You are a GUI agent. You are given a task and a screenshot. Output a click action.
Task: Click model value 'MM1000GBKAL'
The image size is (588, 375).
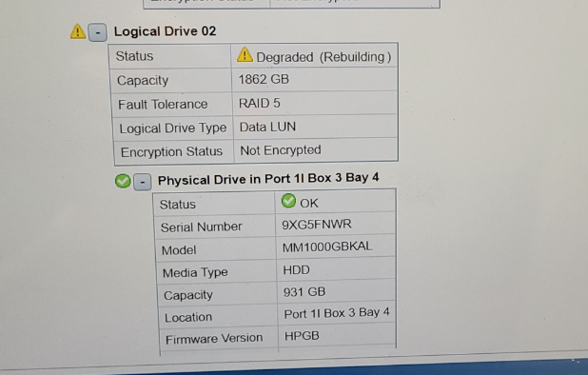pos(327,247)
